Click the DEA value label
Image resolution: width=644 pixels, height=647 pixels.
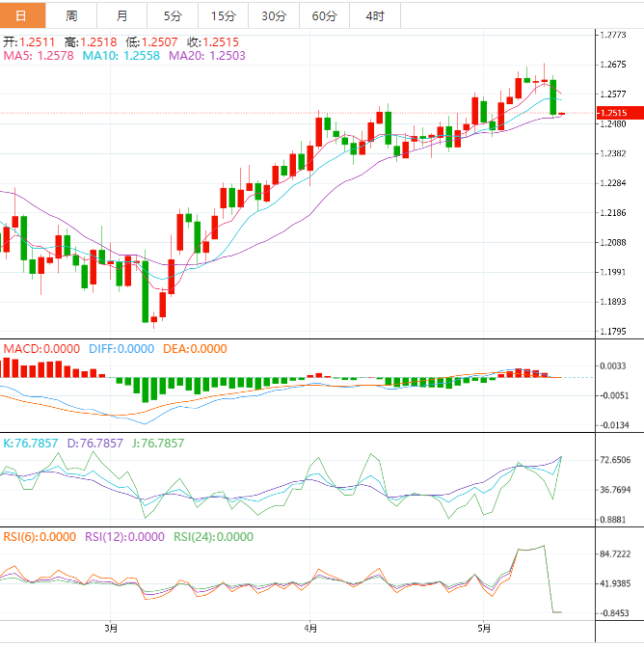194,349
